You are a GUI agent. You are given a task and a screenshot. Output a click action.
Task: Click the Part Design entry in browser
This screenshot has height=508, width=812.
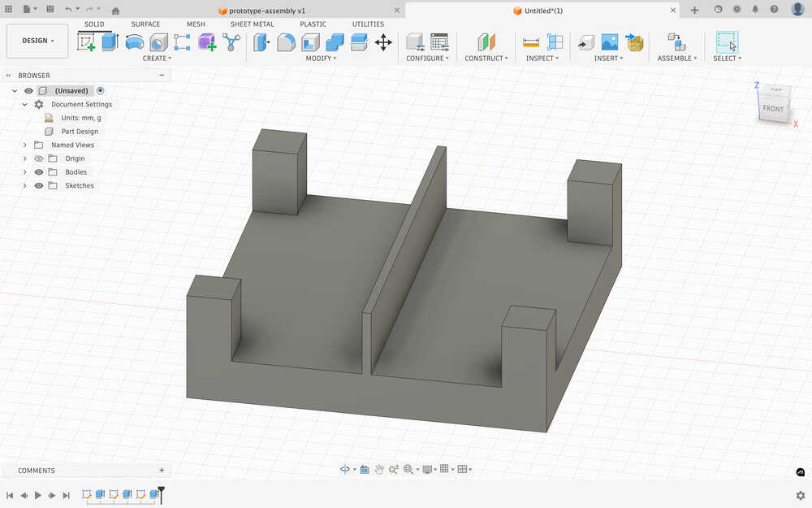point(80,132)
